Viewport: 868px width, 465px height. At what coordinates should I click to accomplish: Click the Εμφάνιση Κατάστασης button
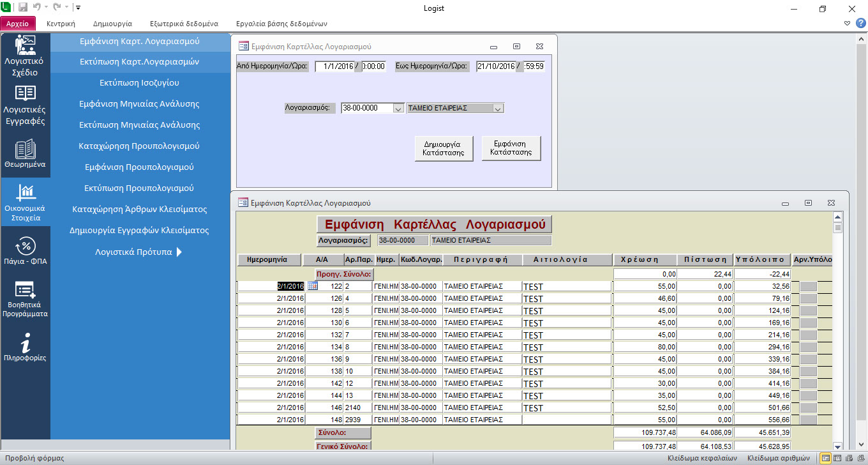click(511, 148)
